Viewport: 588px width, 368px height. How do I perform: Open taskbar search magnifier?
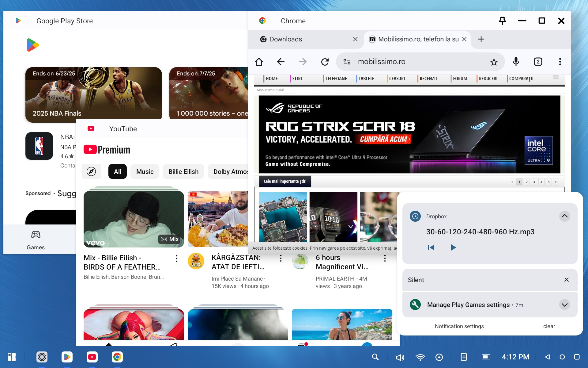(x=375, y=357)
